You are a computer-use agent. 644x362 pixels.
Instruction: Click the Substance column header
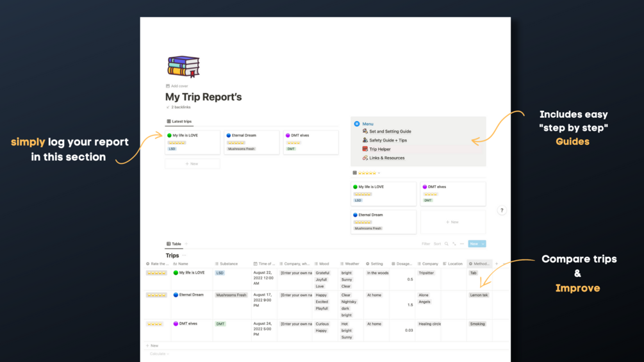pyautogui.click(x=232, y=264)
